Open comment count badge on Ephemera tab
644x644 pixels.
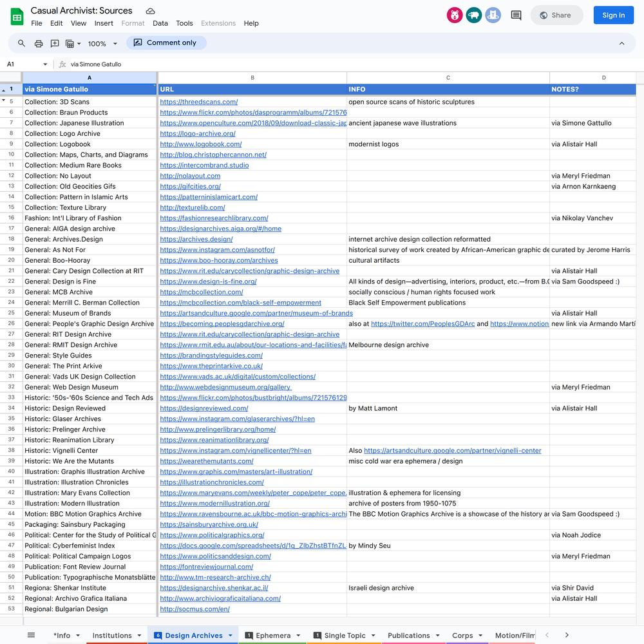(249, 636)
